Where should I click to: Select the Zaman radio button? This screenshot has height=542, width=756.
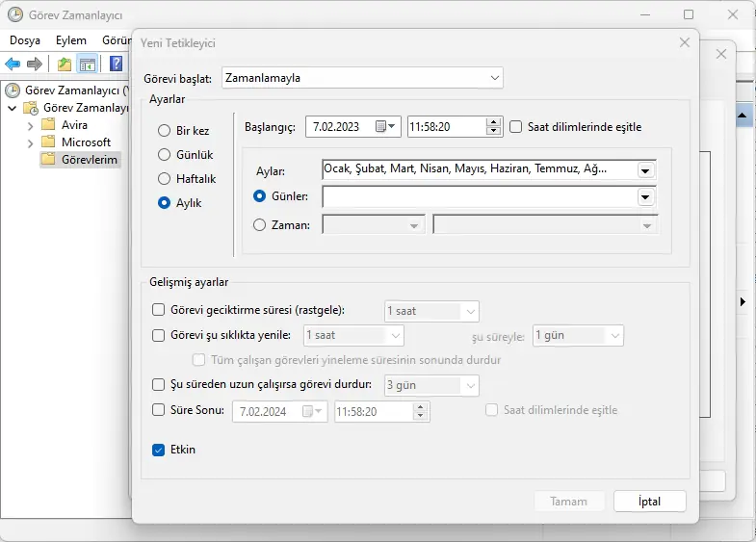259,225
